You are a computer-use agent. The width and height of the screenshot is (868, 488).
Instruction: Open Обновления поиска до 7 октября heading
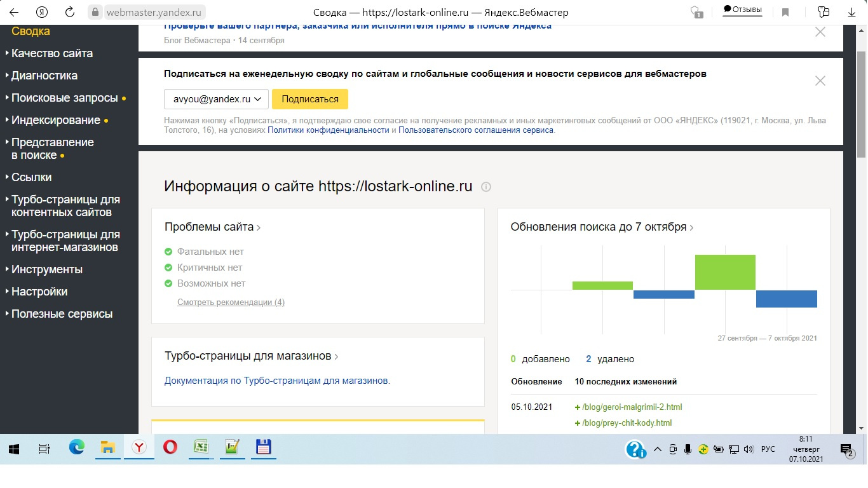[x=602, y=227]
